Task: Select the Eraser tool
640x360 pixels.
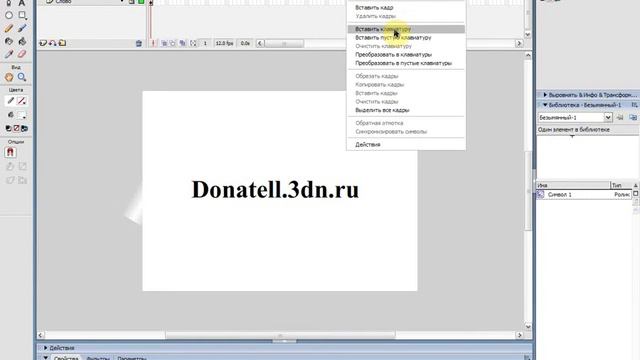Action: coord(22,54)
